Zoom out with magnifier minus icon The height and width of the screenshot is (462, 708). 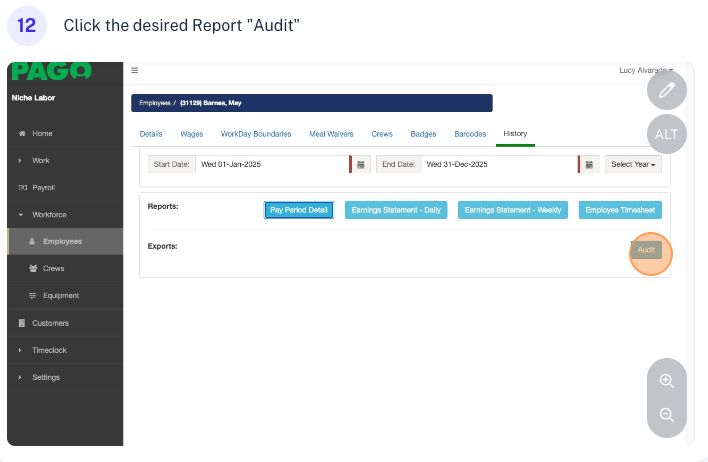click(x=667, y=415)
